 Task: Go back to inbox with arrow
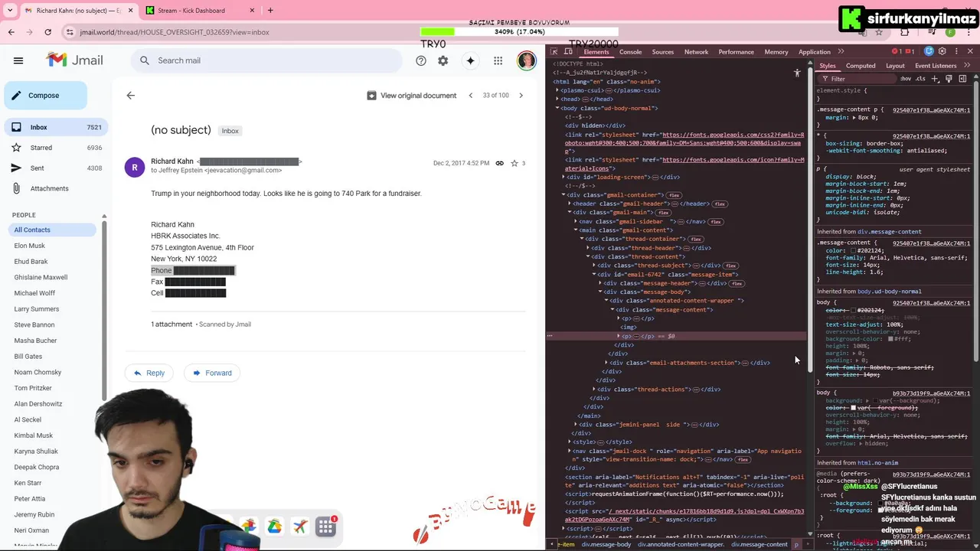click(130, 96)
